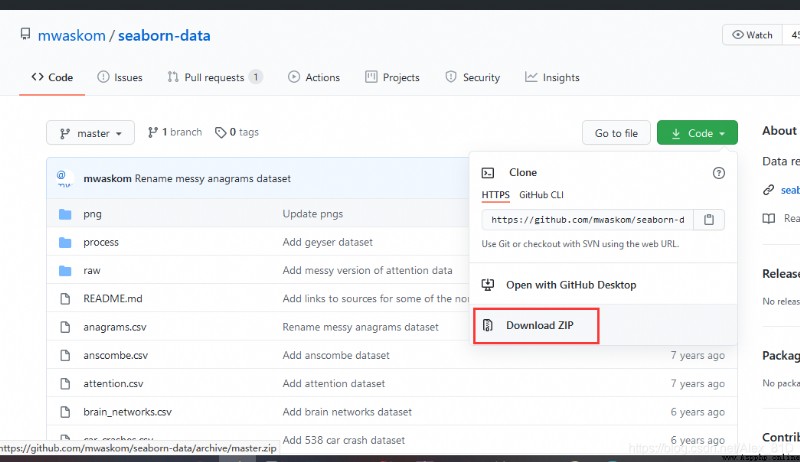Image resolution: width=800 pixels, height=462 pixels.
Task: Click the Actions play icon
Action: click(x=294, y=77)
